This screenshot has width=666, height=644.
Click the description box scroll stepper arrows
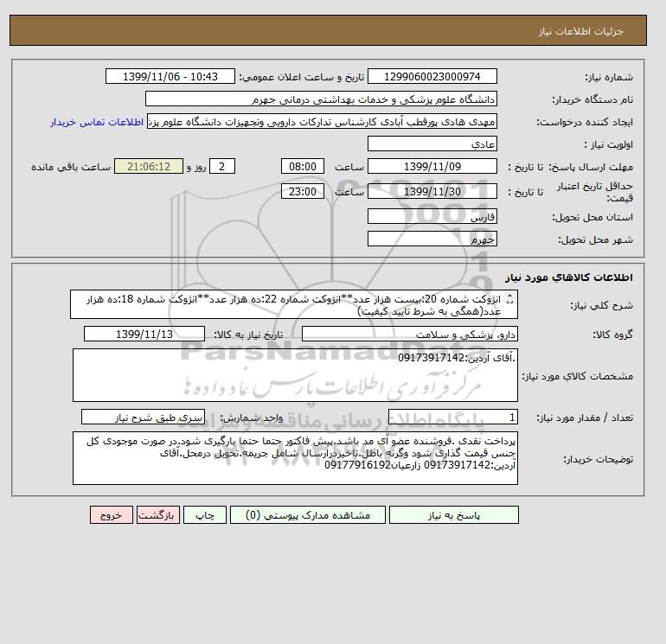click(x=510, y=299)
